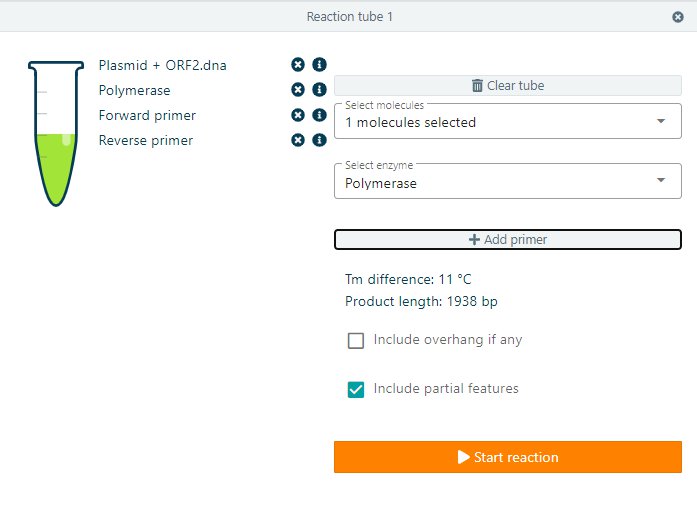Remove Forward primer from the tube
The height and width of the screenshot is (511, 697).
coord(298,115)
